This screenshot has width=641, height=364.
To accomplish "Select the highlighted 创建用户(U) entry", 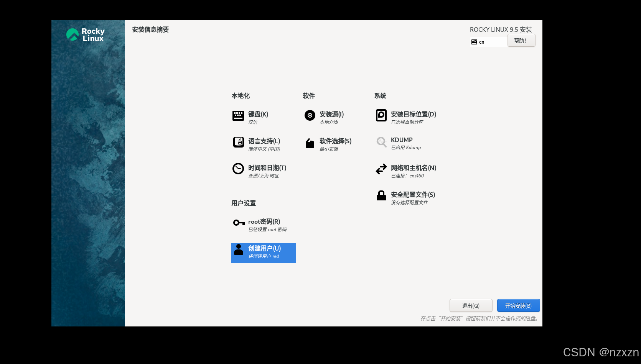I will (264, 253).
